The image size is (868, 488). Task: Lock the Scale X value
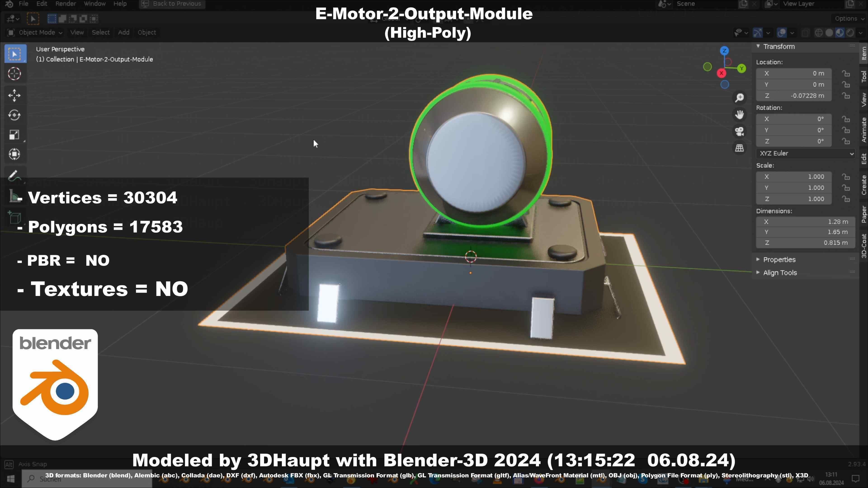tap(846, 177)
